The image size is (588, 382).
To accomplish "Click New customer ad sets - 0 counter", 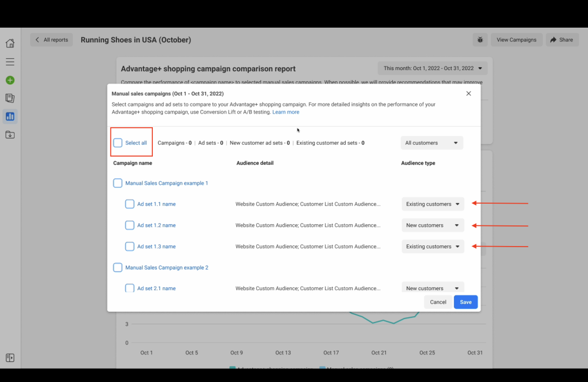I will point(259,143).
